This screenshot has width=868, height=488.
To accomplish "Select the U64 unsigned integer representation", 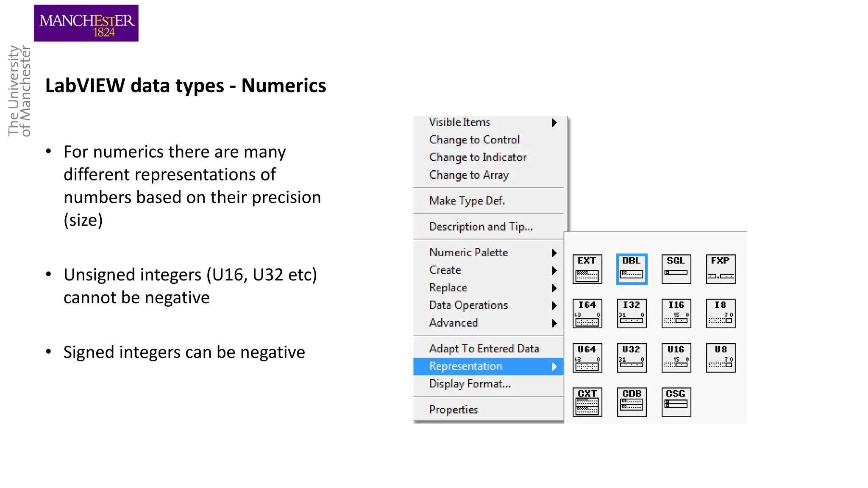I will 587,358.
